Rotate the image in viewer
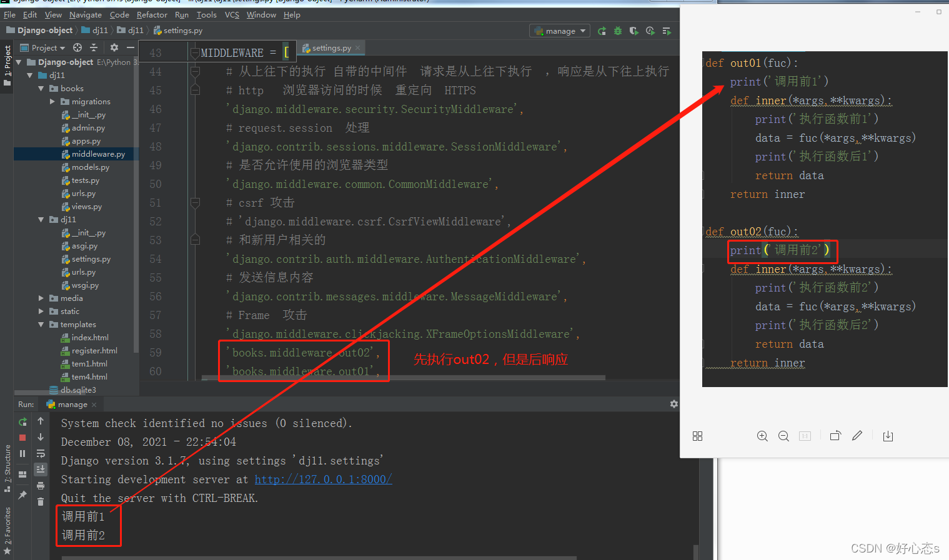 [835, 436]
